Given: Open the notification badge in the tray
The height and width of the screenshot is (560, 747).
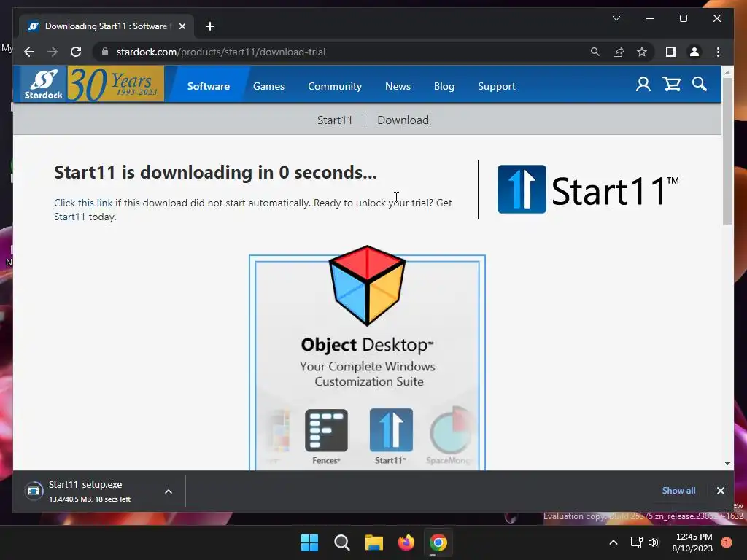Looking at the screenshot, I should pos(727,542).
